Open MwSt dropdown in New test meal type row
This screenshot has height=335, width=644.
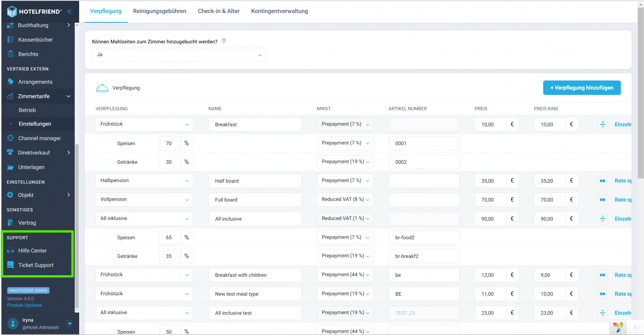point(345,294)
